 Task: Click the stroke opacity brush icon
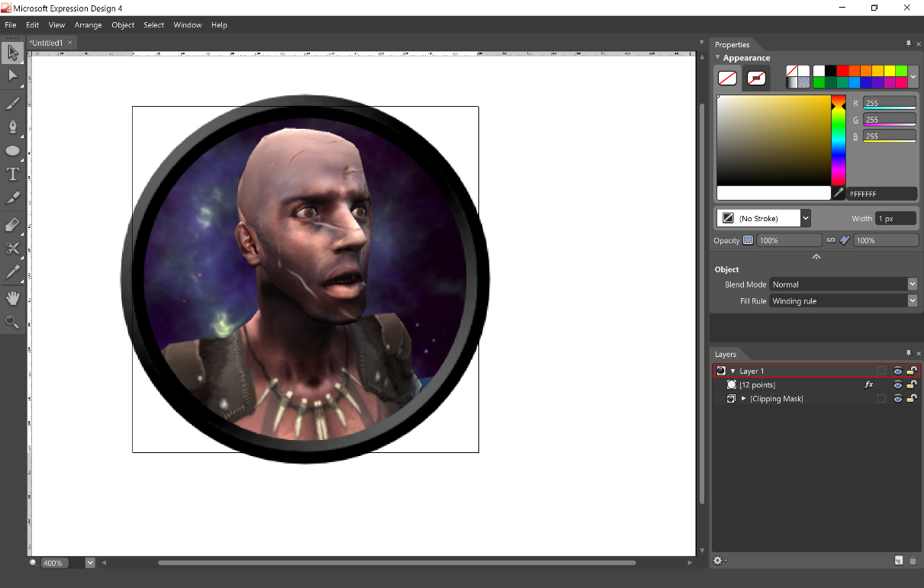click(845, 240)
